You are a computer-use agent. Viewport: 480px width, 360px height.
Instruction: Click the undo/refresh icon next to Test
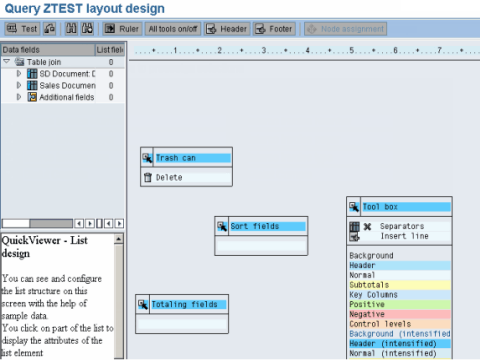[x=50, y=29]
